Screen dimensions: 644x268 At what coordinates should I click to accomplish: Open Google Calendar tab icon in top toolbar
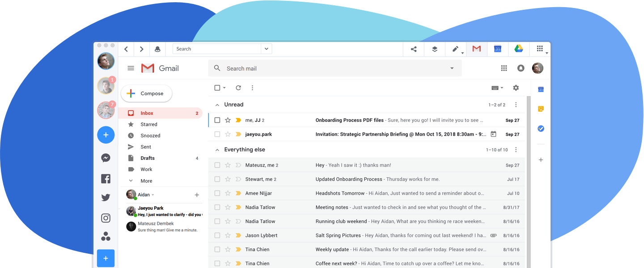(x=498, y=49)
